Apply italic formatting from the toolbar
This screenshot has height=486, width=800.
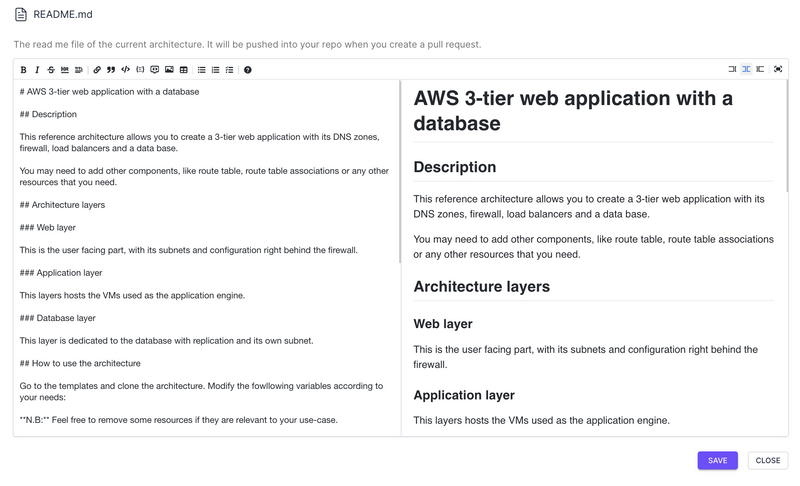click(x=37, y=70)
